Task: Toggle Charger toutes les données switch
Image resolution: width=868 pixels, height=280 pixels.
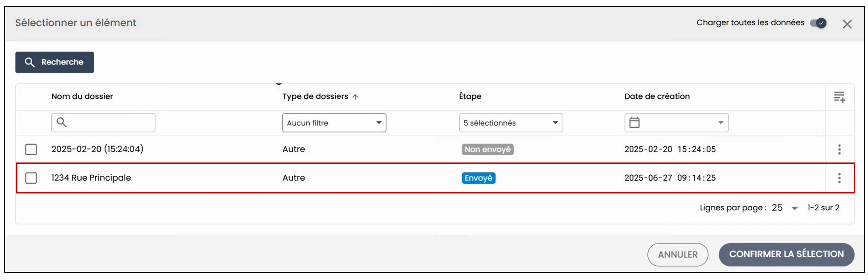Action: click(x=818, y=23)
